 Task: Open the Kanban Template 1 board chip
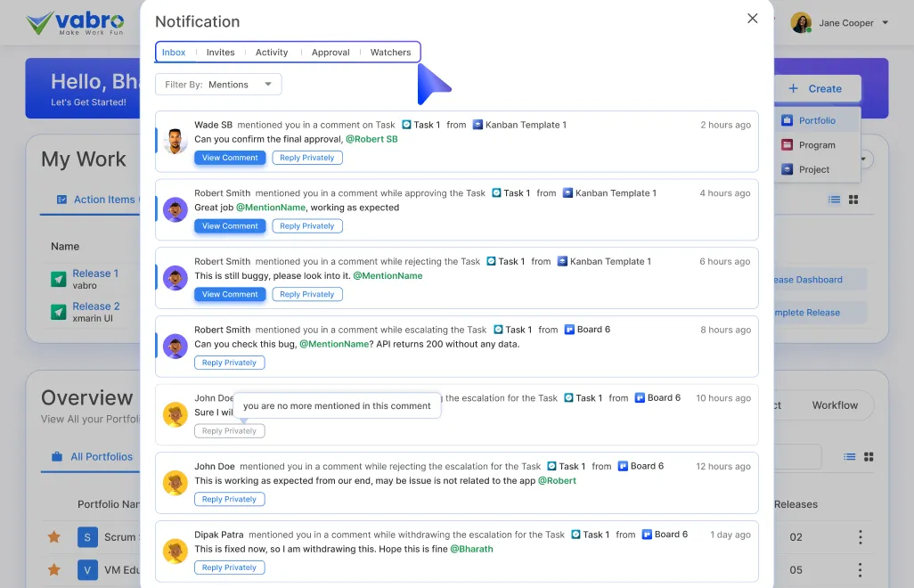pyautogui.click(x=519, y=125)
